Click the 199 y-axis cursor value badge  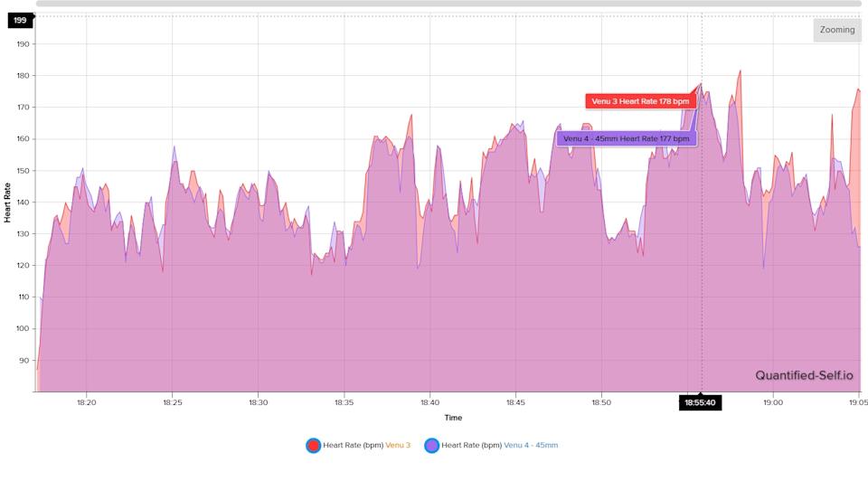(20, 20)
